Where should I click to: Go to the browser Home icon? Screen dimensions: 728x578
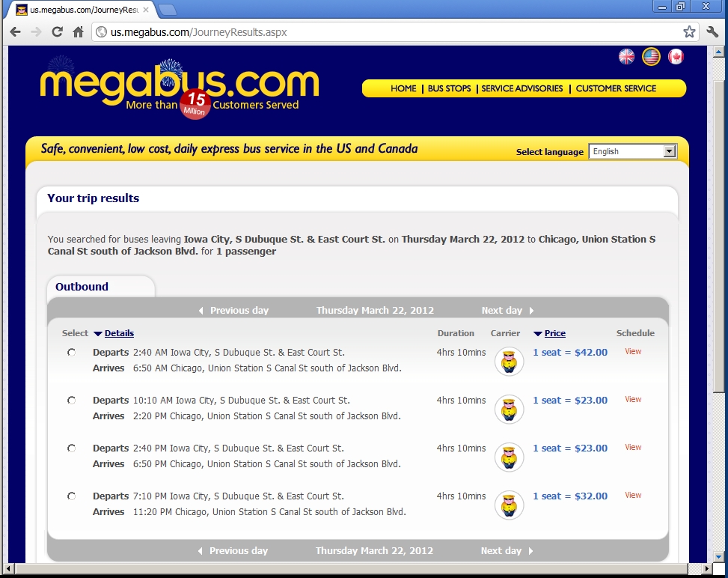click(78, 32)
